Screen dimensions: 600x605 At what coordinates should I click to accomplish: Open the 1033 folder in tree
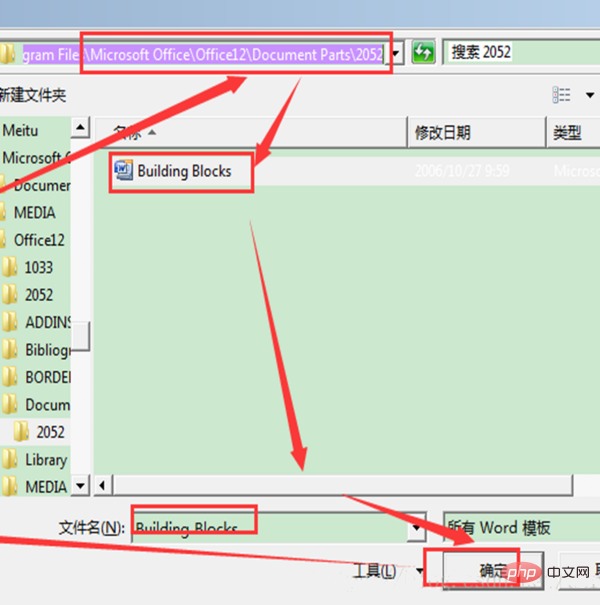pos(38,267)
